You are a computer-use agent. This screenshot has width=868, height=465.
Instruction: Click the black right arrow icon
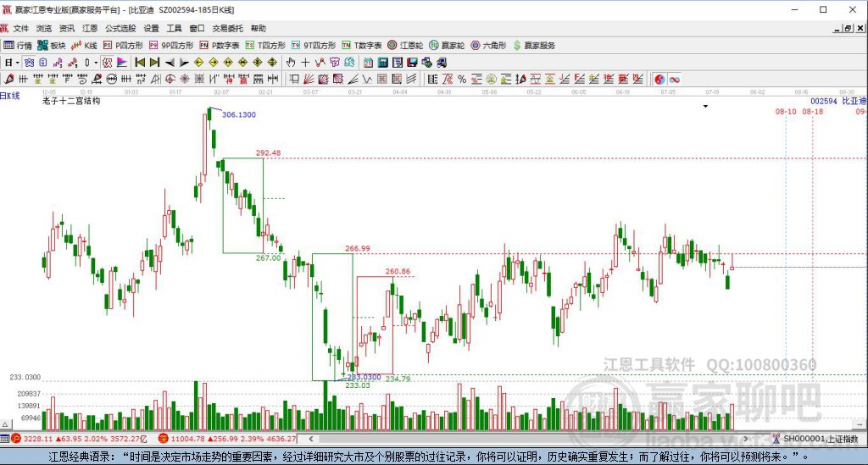click(x=184, y=63)
